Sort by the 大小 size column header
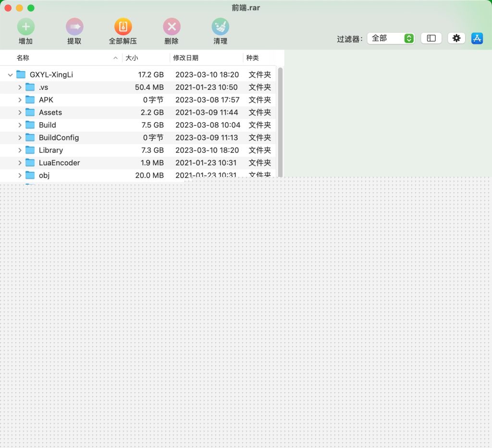 tap(132, 58)
